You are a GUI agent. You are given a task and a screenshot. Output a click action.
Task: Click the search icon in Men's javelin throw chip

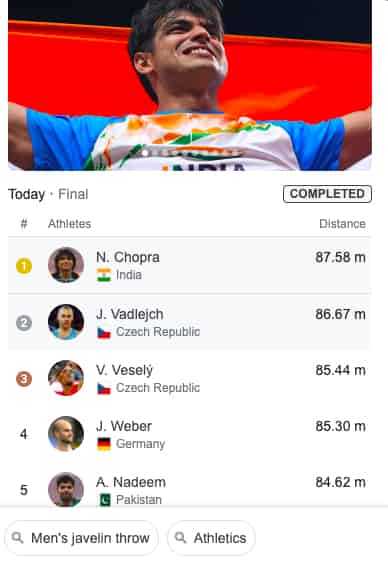17,538
